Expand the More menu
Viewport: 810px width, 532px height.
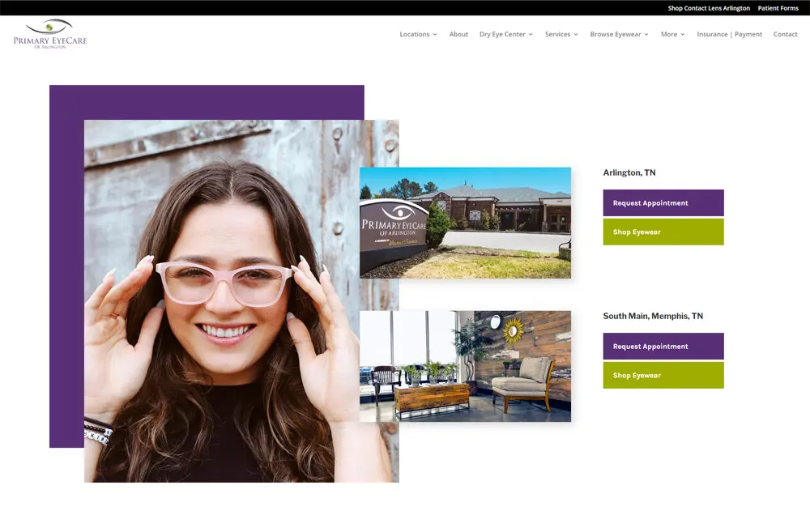click(x=672, y=34)
